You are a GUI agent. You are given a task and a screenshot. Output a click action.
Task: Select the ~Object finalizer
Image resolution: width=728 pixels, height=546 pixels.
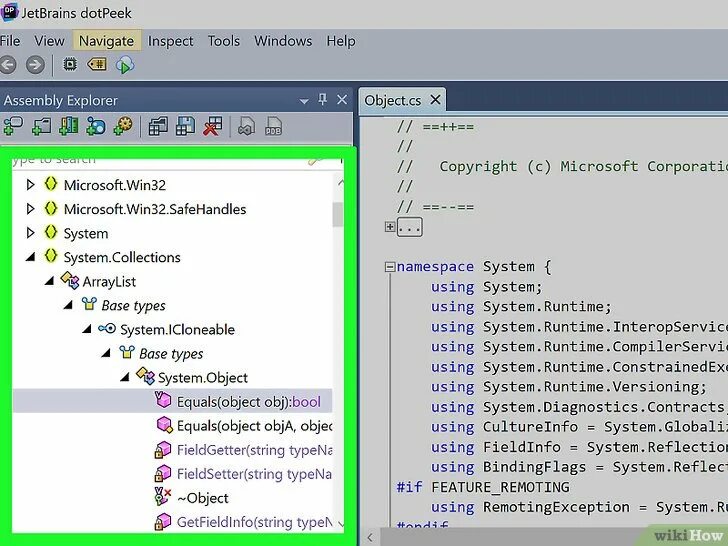202,498
